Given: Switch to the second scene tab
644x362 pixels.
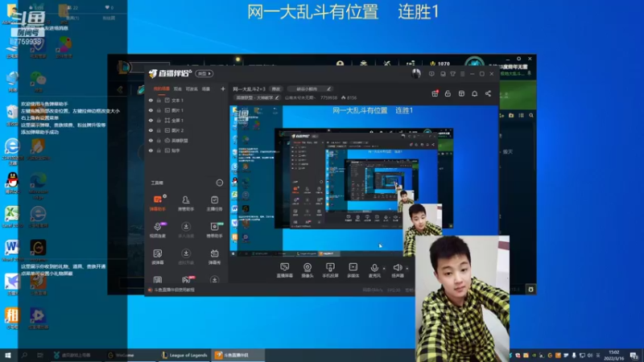Looking at the screenshot, I should point(177,88).
